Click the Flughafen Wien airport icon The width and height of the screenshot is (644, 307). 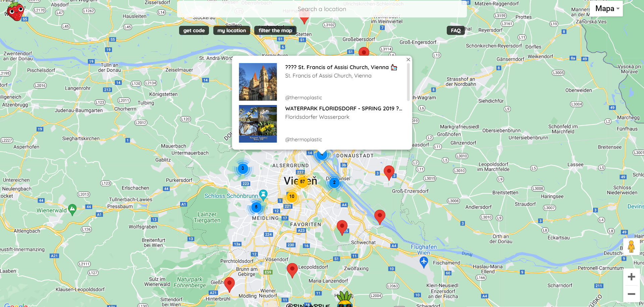click(424, 262)
